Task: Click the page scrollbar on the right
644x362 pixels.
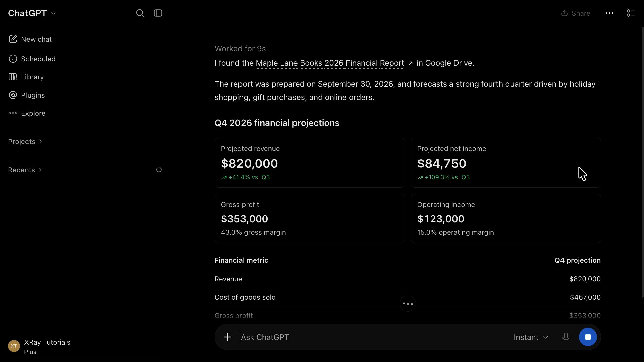Action: pyautogui.click(x=642, y=163)
